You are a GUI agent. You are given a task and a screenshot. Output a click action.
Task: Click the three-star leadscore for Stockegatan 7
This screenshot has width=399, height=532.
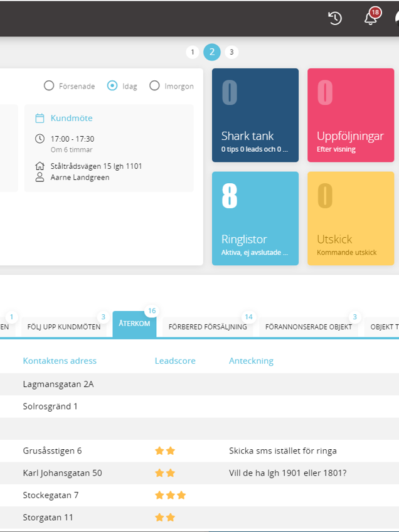pos(170,495)
